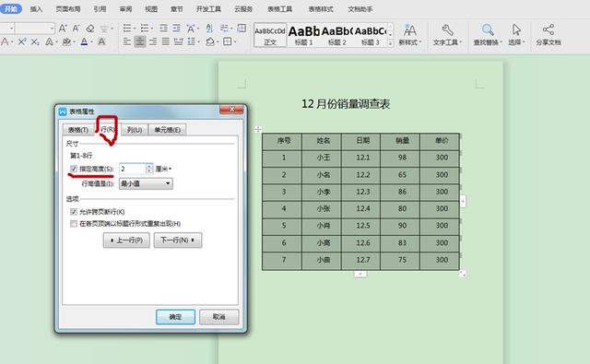Click the center alignment icon
590x364 pixels.
pyautogui.click(x=140, y=41)
